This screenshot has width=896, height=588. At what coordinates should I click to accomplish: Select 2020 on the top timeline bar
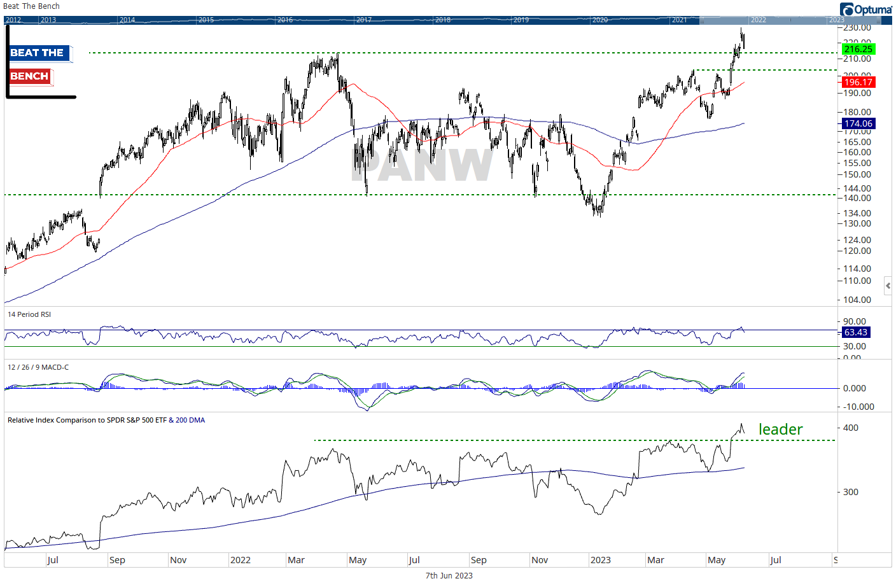[x=600, y=20]
